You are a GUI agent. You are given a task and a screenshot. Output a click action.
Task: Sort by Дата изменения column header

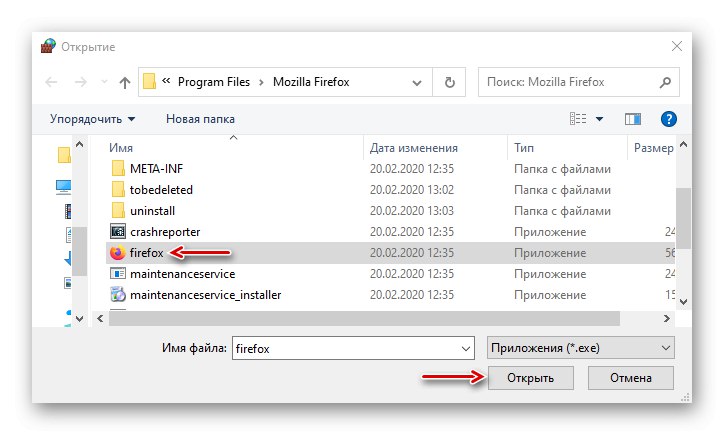[x=414, y=148]
